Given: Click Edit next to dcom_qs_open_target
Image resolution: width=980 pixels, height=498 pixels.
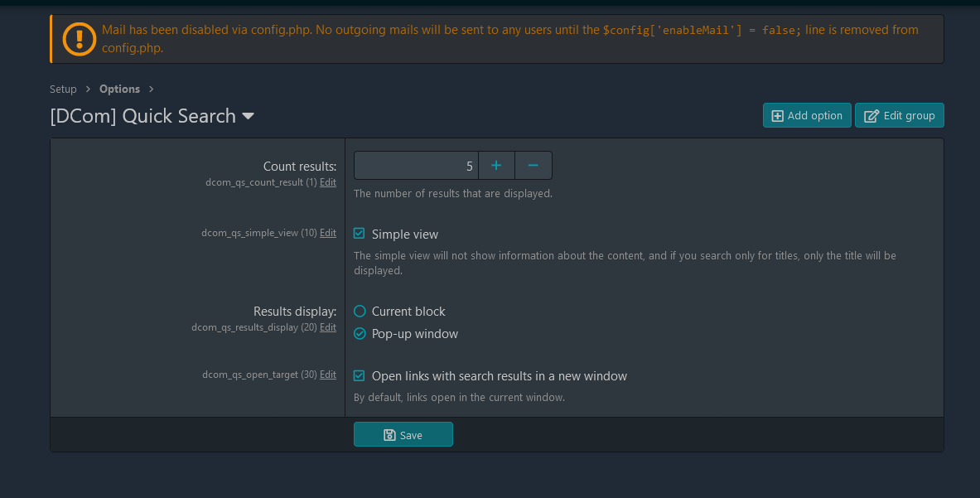Looking at the screenshot, I should click(328, 375).
